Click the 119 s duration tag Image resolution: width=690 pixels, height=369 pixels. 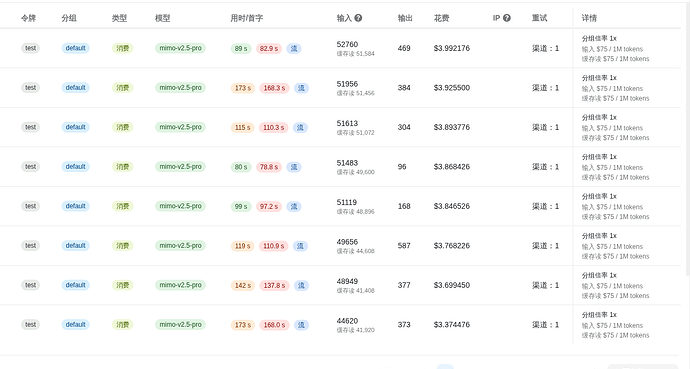242,246
